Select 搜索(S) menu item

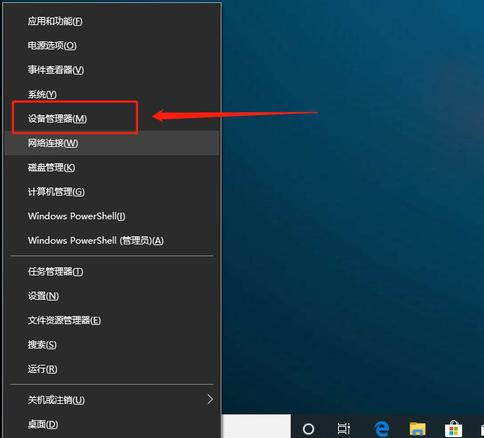coord(112,345)
